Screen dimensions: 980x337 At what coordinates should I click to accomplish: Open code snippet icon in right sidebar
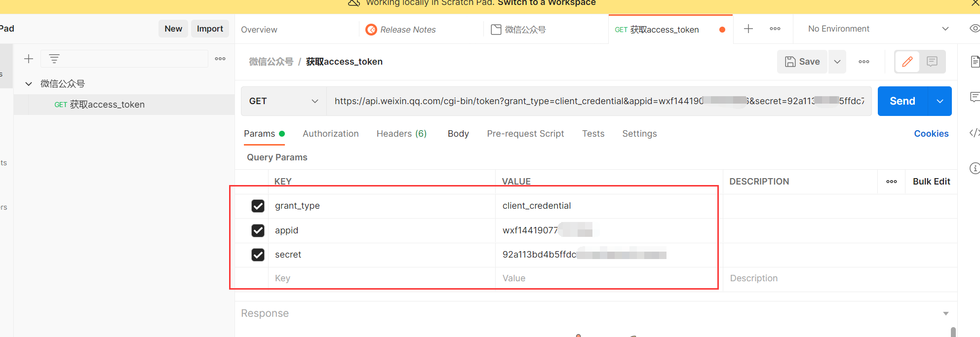pos(975,133)
